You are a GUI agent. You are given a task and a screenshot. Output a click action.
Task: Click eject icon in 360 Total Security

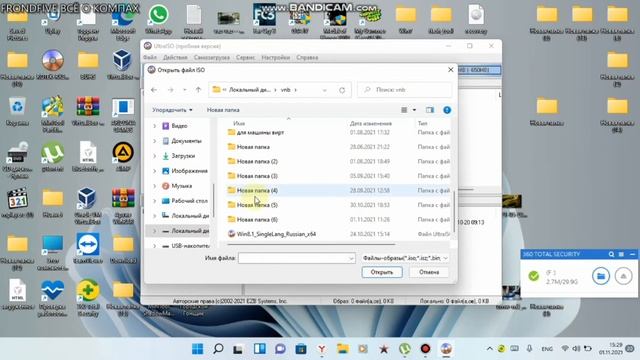tap(623, 276)
